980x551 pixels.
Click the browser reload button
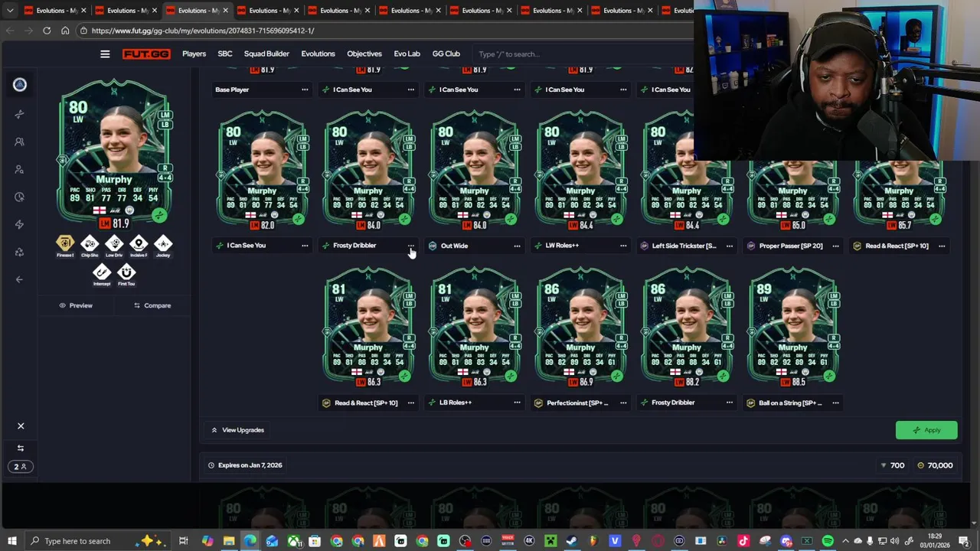coord(47,31)
